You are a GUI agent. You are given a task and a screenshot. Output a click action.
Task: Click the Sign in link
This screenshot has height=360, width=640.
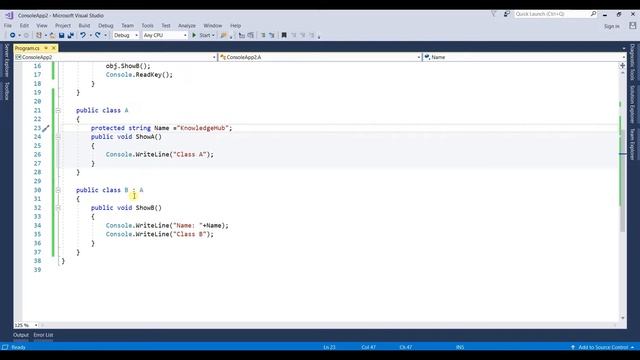click(x=611, y=26)
